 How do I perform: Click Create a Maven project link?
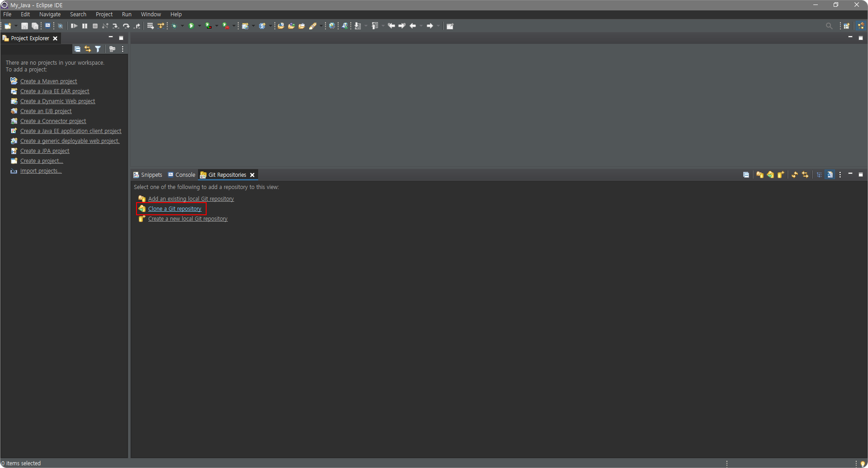[48, 81]
